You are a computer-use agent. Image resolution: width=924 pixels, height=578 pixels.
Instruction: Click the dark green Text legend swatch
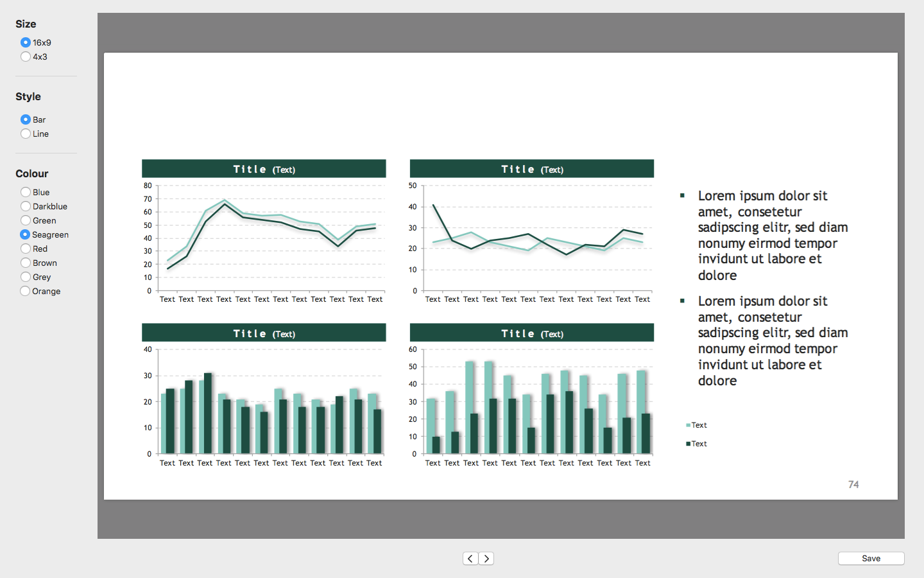point(688,444)
